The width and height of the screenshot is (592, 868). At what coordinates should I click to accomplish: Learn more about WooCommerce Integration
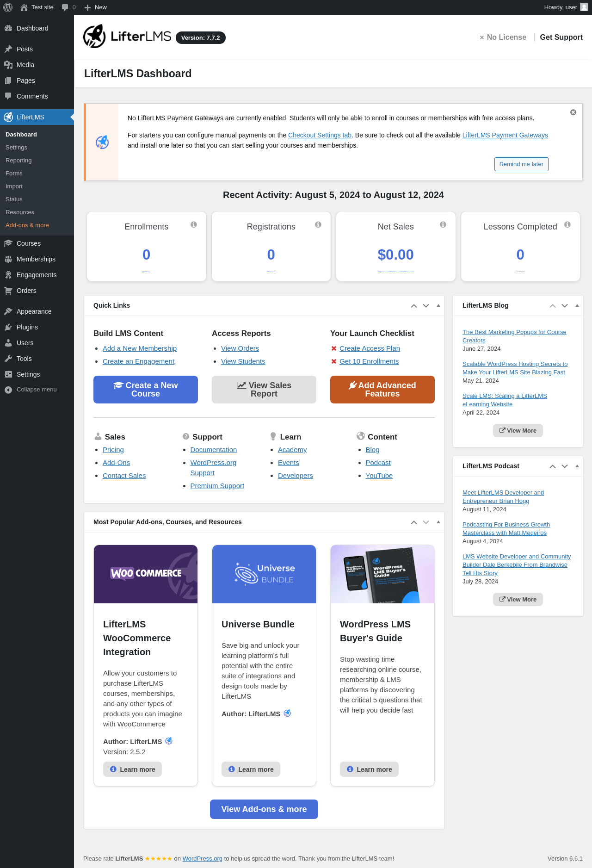(x=132, y=769)
